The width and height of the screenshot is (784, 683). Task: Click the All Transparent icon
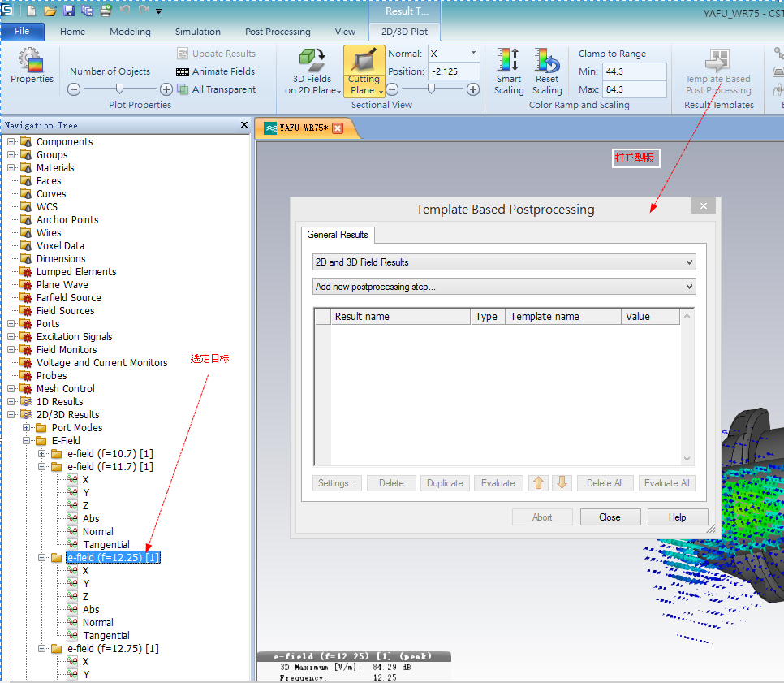[x=183, y=89]
